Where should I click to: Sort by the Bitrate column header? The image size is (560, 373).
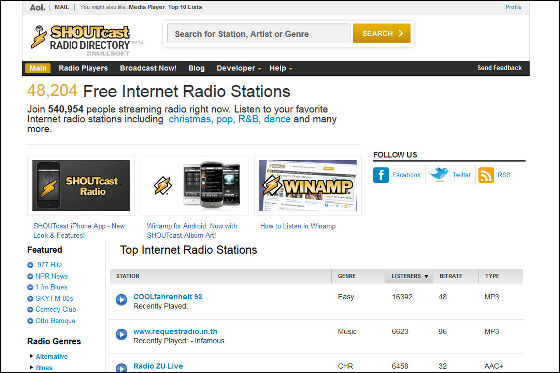tap(451, 276)
